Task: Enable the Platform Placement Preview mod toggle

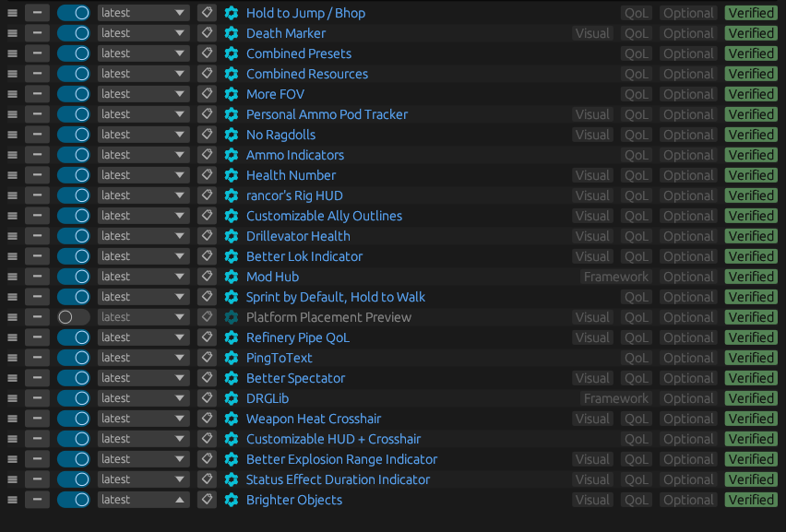Action: pos(73,317)
